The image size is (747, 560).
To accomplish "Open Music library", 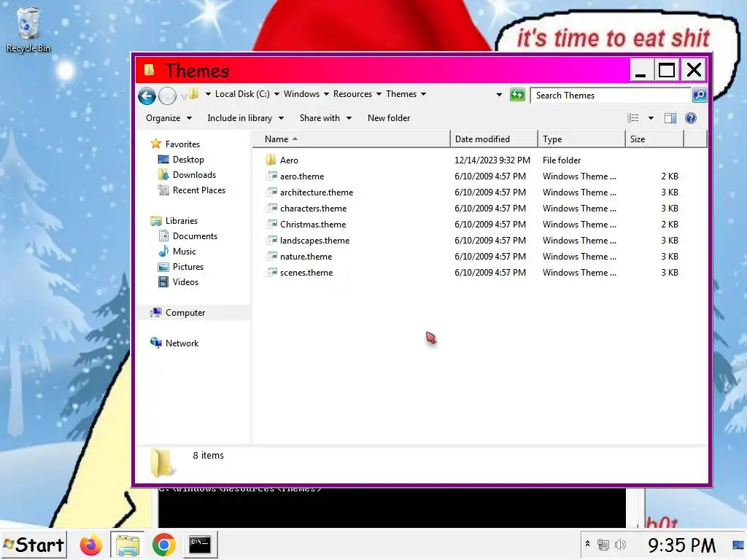I will pyautogui.click(x=177, y=252).
